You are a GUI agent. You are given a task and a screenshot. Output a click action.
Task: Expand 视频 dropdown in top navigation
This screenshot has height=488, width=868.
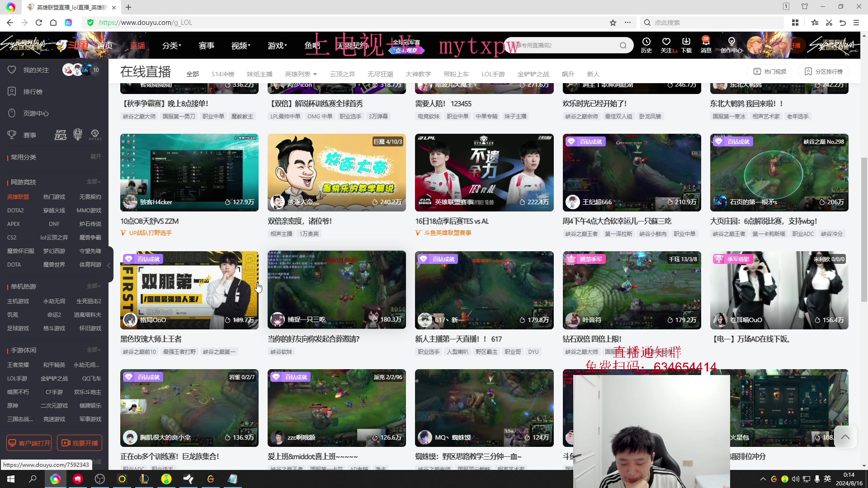pyautogui.click(x=241, y=46)
